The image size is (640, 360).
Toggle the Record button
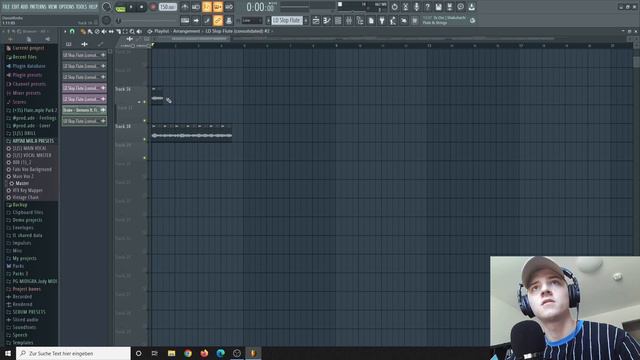coord(153,7)
